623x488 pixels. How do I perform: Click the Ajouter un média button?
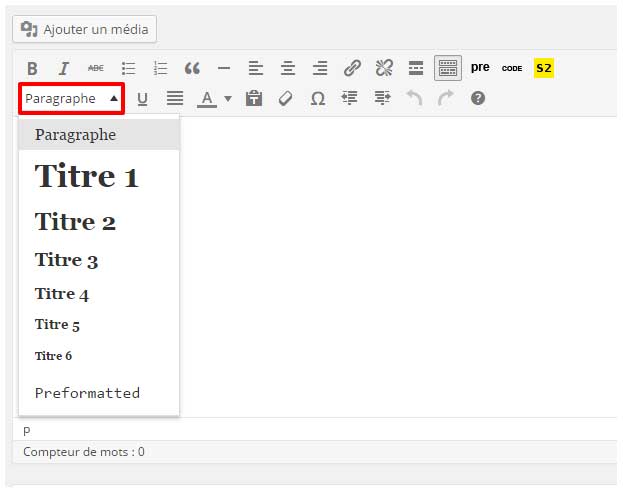85,29
